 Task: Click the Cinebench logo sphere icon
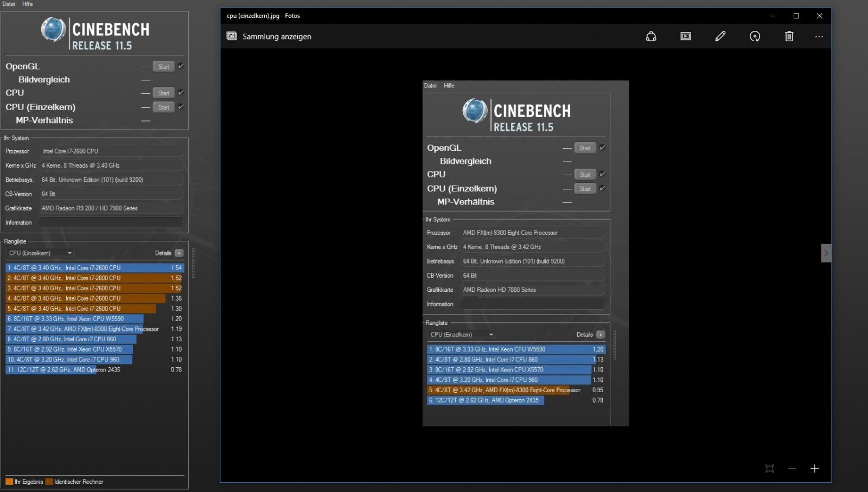(x=53, y=30)
